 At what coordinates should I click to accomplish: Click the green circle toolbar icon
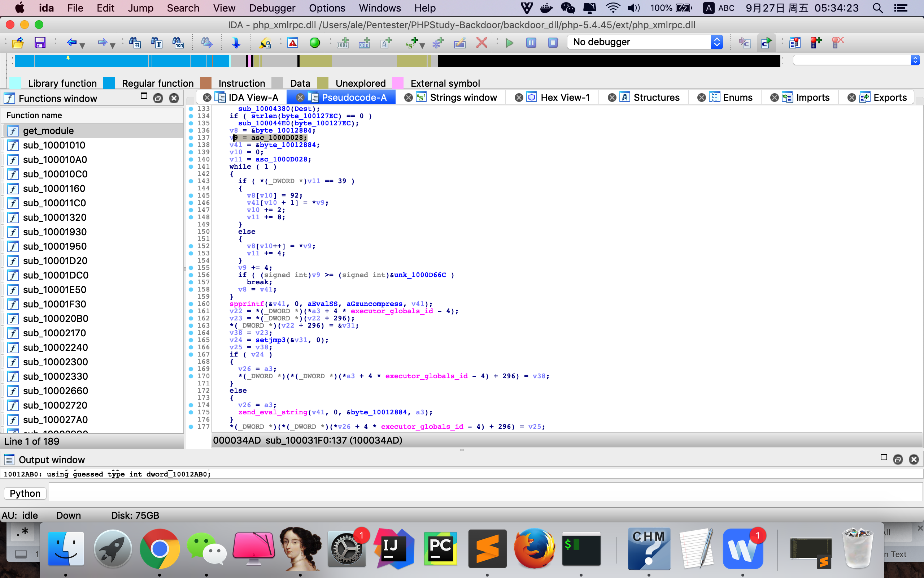pyautogui.click(x=315, y=42)
